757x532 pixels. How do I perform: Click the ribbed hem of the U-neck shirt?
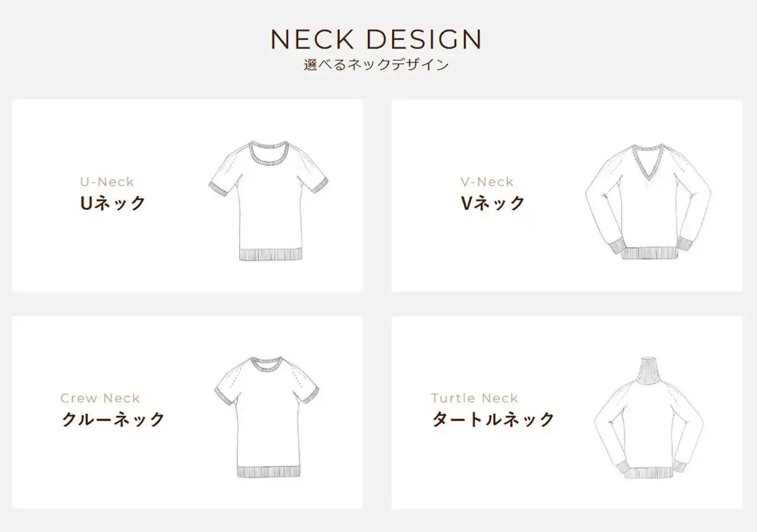(x=270, y=255)
